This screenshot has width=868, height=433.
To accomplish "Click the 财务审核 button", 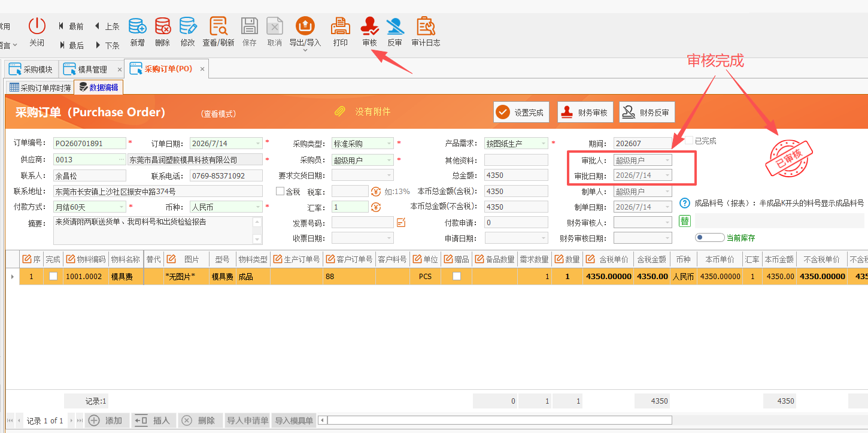I will (585, 112).
